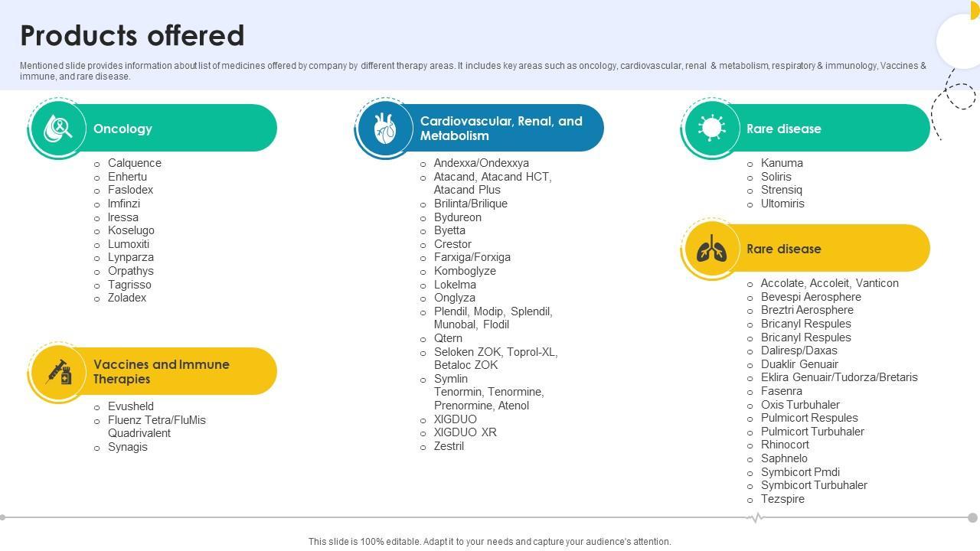980x551 pixels.
Task: Select the Vaccines and Immune Therapies header
Action: pyautogui.click(x=162, y=372)
